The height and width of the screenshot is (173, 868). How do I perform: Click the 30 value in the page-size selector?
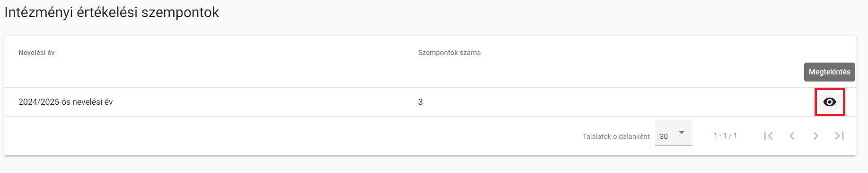coord(664,137)
